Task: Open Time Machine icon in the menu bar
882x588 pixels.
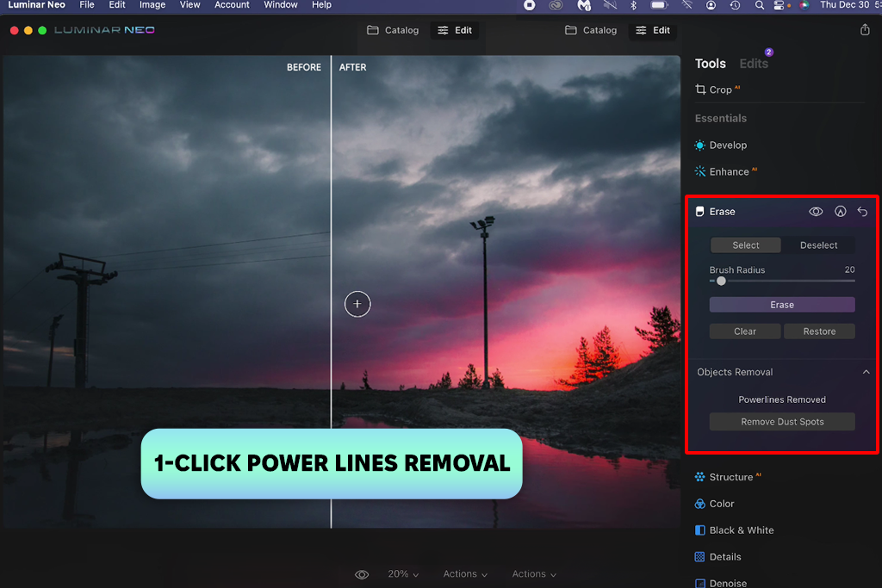Action: pos(735,5)
